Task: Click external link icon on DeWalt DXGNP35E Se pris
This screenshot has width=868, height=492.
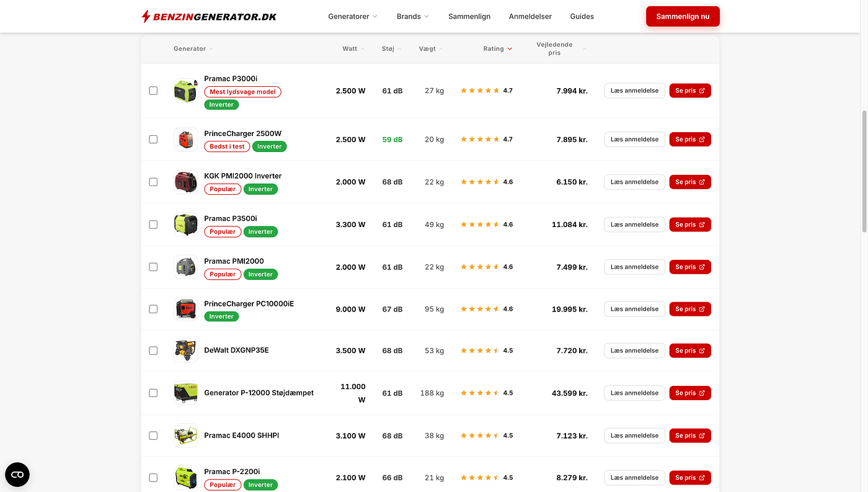Action: 702,351
